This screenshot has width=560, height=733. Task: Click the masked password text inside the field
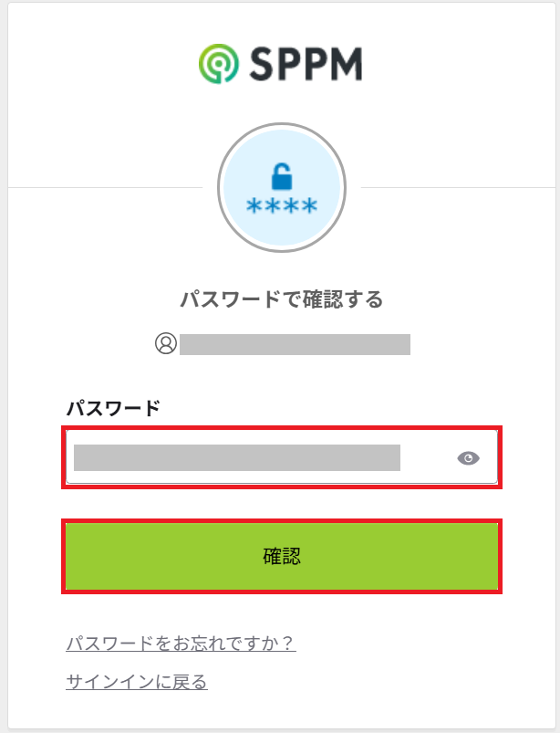tap(237, 457)
